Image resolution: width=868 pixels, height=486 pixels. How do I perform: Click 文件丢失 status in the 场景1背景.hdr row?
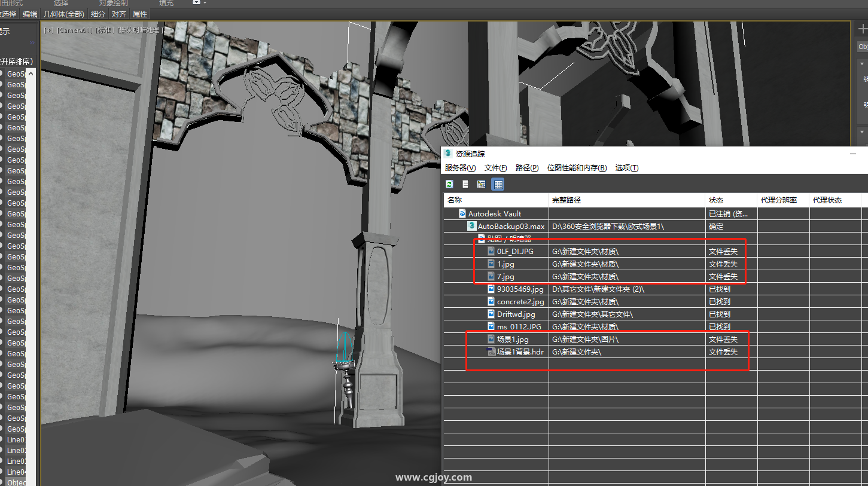coord(723,351)
